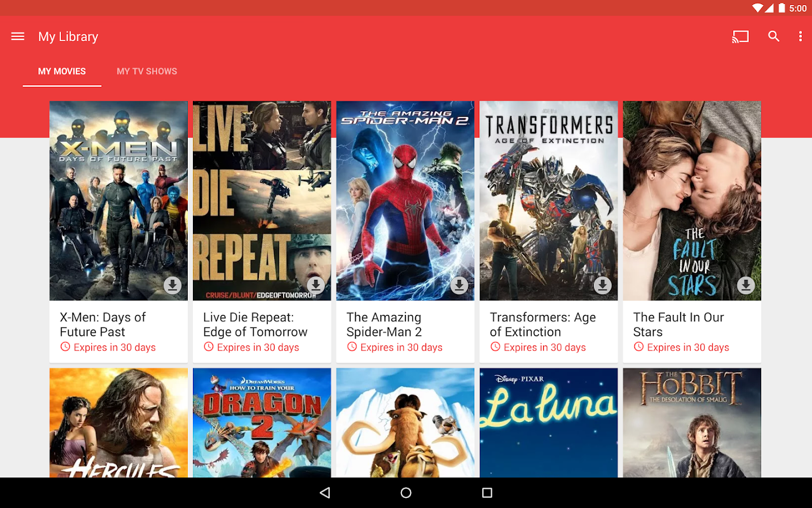Viewport: 812px width, 508px height.
Task: Tap "Expires in 30 days" under Transformers
Action: pos(544,347)
